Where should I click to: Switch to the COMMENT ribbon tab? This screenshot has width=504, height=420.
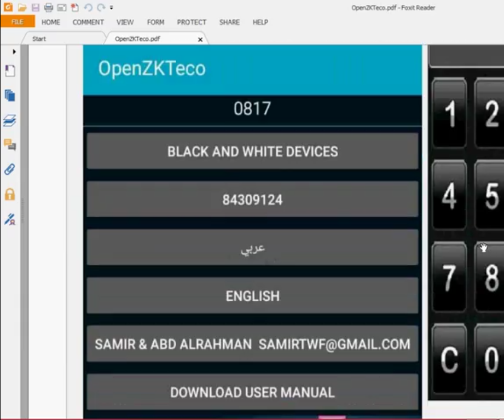pyautogui.click(x=88, y=22)
